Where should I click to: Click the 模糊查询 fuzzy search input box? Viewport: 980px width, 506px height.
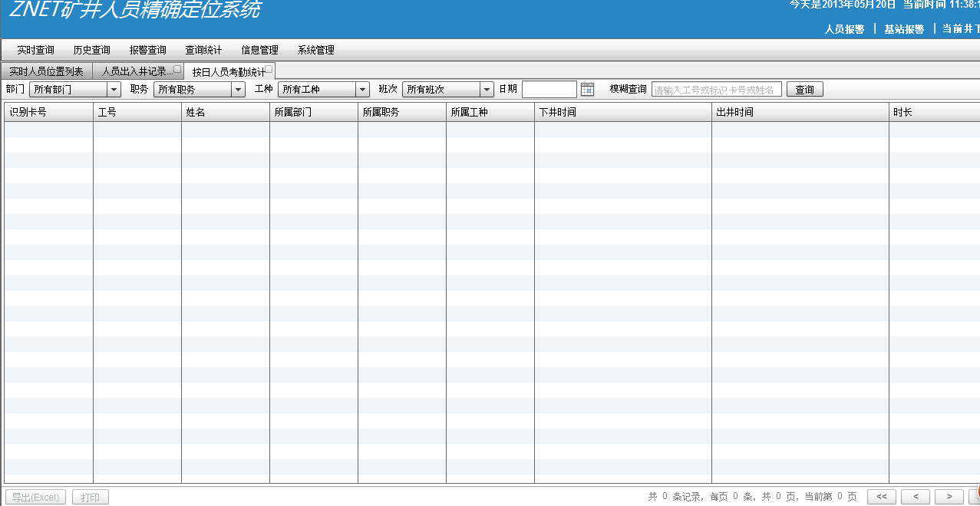(716, 90)
